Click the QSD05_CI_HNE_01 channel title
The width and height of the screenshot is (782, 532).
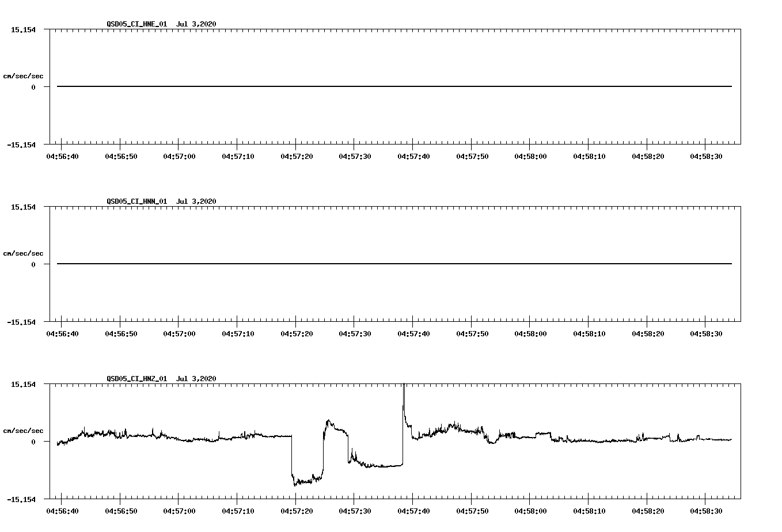137,24
